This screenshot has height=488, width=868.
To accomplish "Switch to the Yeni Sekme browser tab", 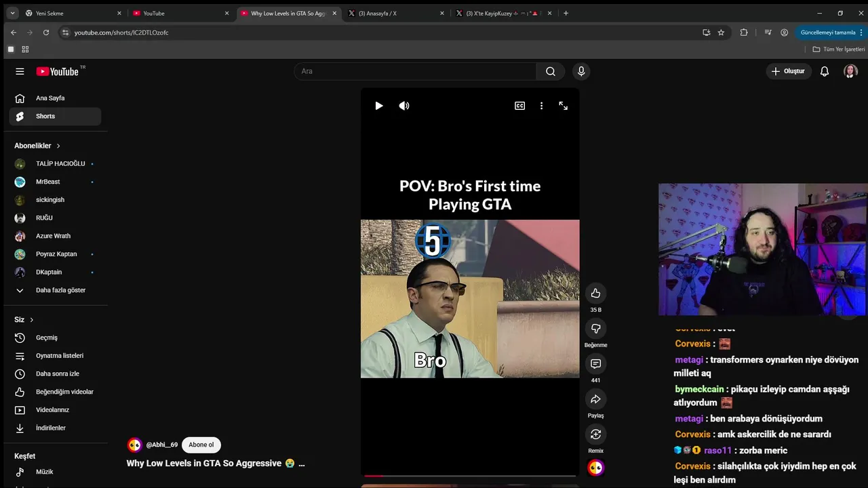I will [x=73, y=13].
